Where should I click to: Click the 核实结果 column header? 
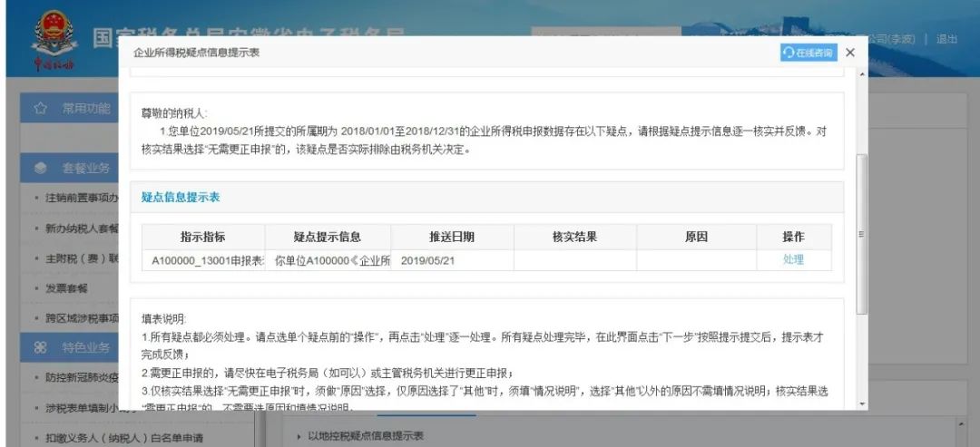click(575, 238)
